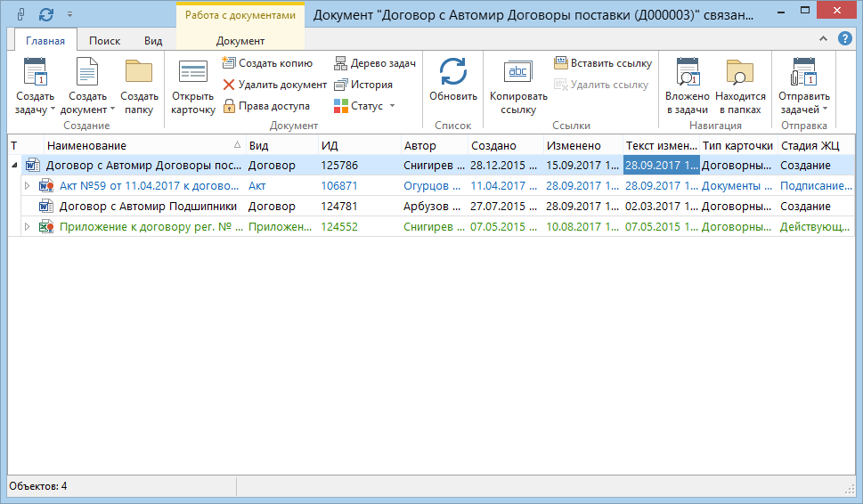
Task: Sort by the Стадия ЖЦ column header
Action: point(816,146)
